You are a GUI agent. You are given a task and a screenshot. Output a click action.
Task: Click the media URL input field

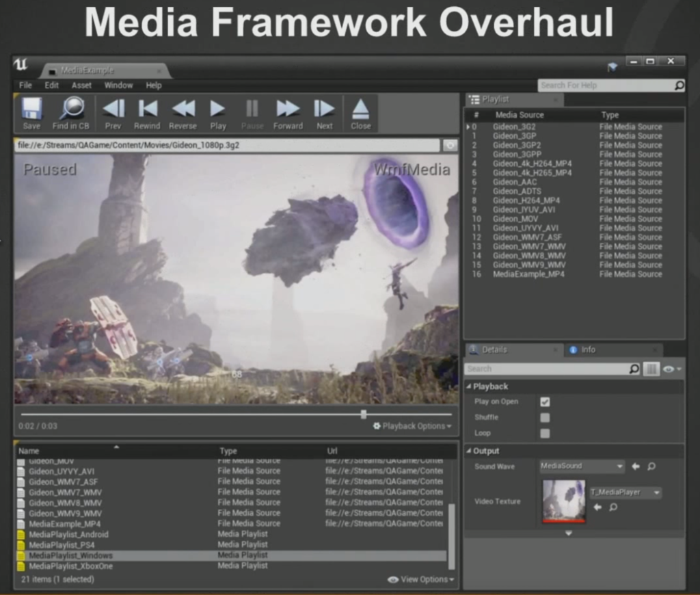point(227,145)
